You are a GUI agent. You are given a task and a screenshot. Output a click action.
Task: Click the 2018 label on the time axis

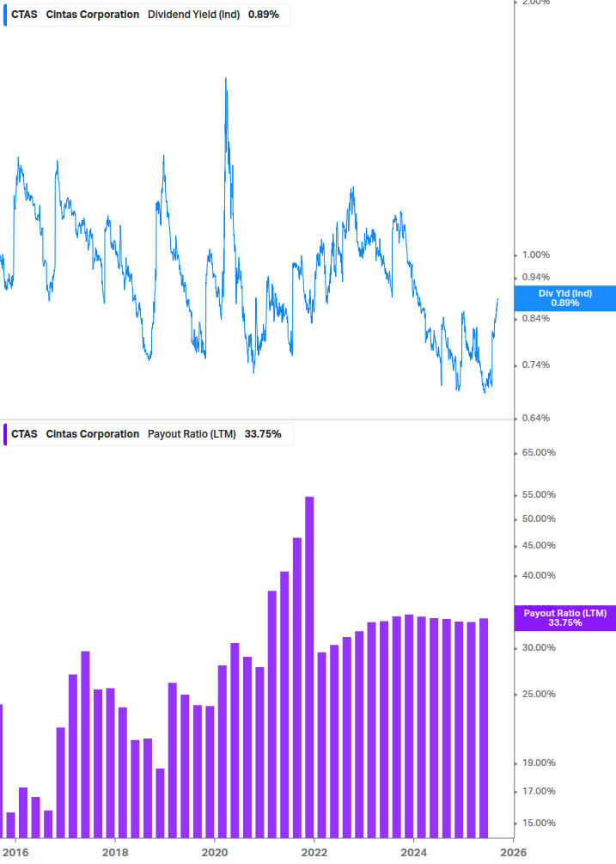click(x=115, y=853)
